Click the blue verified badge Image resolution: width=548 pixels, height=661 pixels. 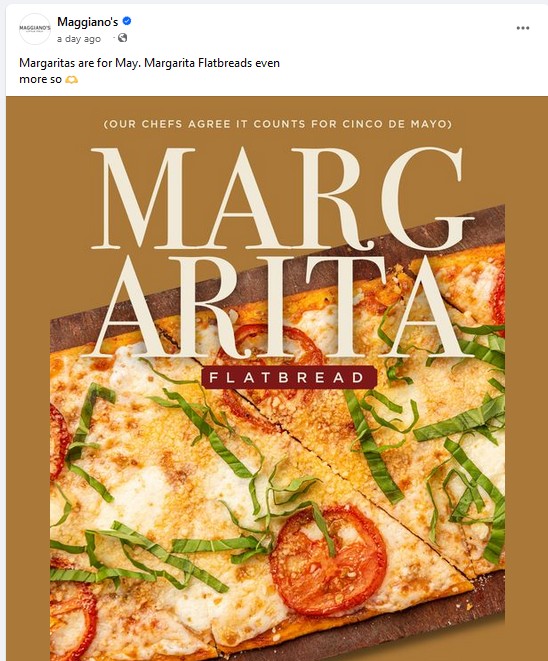point(126,21)
